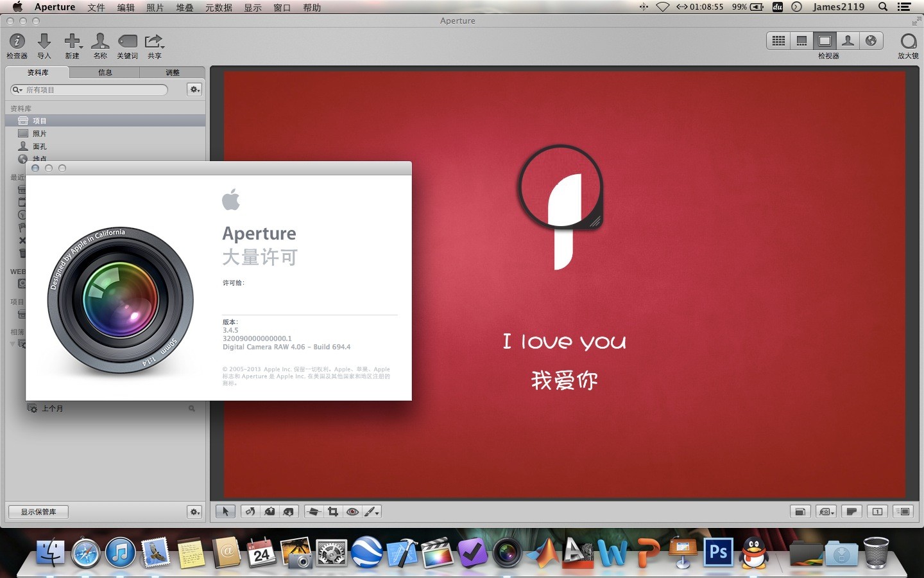
Task: Switch to the 资料库 tab
Action: click(38, 73)
